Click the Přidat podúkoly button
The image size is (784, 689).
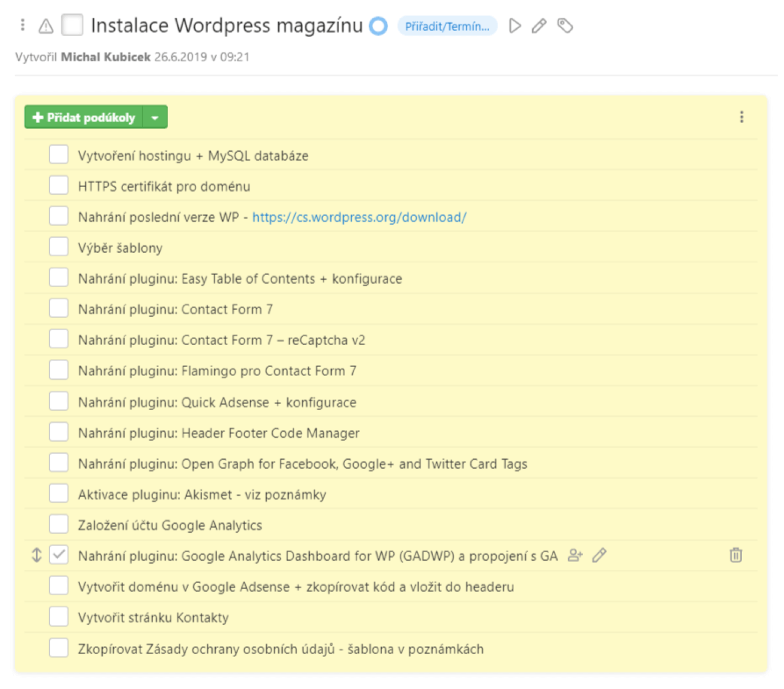pyautogui.click(x=84, y=117)
